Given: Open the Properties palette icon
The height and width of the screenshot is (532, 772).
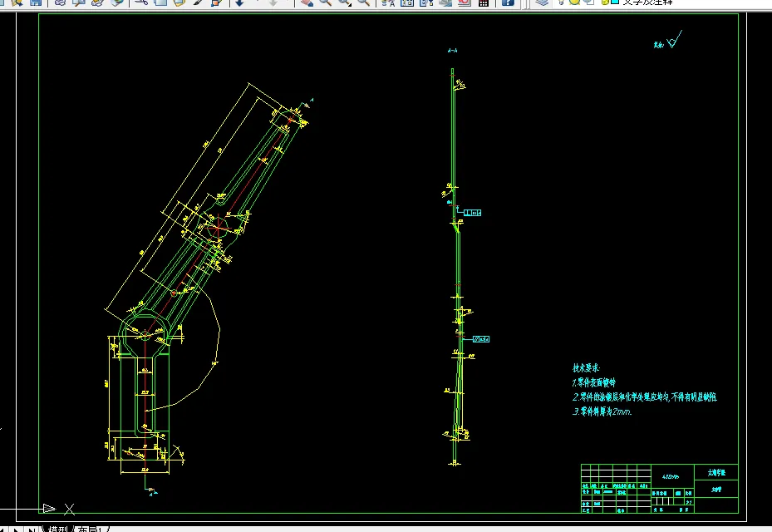Looking at the screenshot, I should tap(388, 2).
